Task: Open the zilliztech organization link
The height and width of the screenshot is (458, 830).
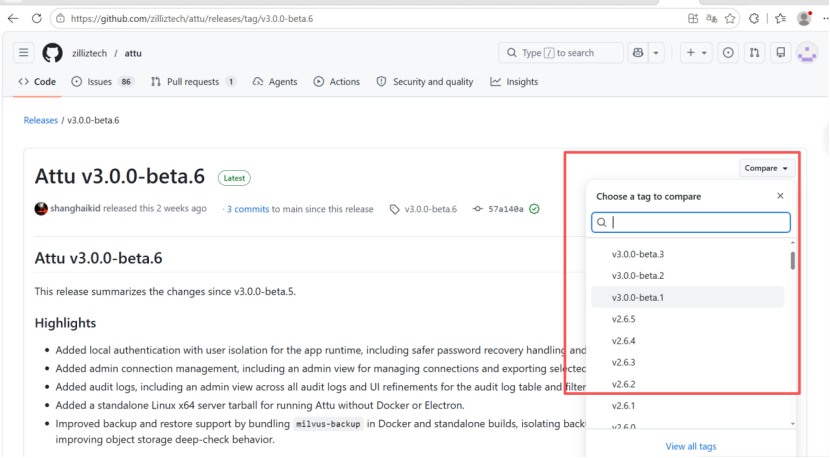Action: click(89, 53)
